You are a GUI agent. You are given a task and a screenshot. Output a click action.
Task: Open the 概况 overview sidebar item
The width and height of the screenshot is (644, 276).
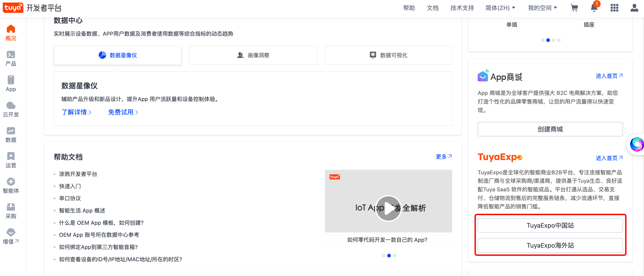tap(11, 33)
